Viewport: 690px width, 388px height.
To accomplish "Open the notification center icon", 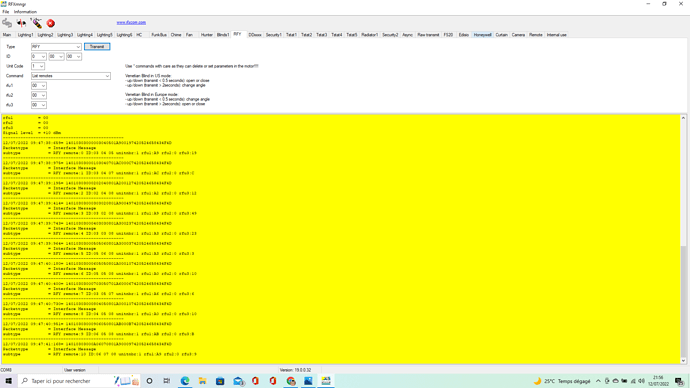I will tap(679, 381).
